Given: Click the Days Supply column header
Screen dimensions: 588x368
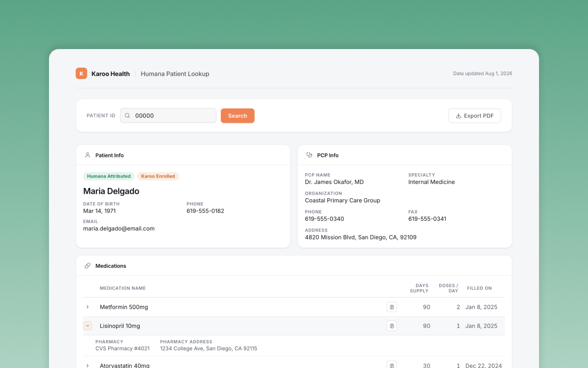Looking at the screenshot, I should 419,288.
